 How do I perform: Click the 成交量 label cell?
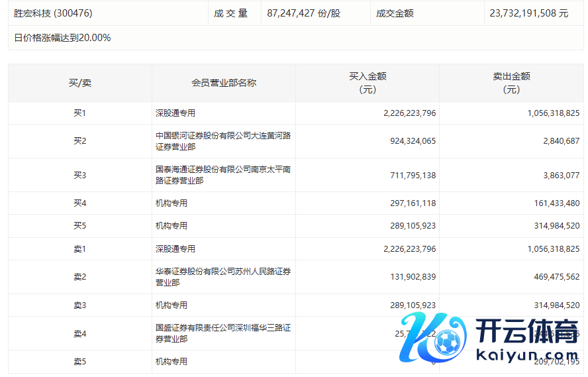[x=230, y=13]
